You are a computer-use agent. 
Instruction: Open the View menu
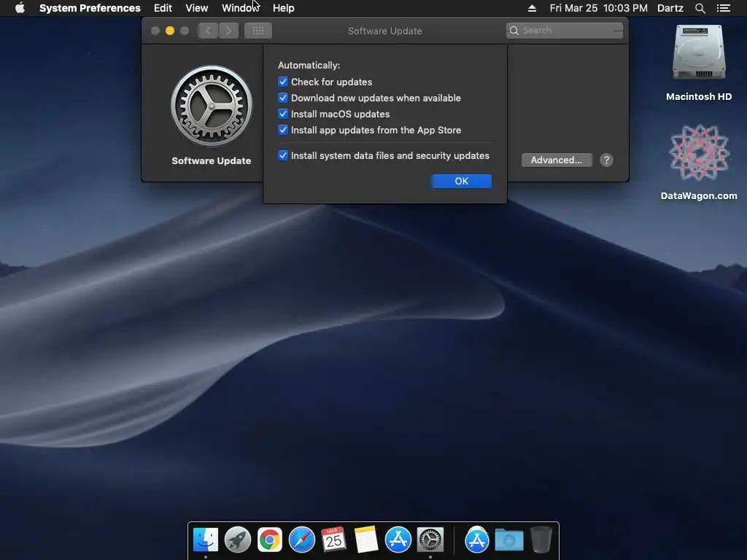pyautogui.click(x=196, y=8)
